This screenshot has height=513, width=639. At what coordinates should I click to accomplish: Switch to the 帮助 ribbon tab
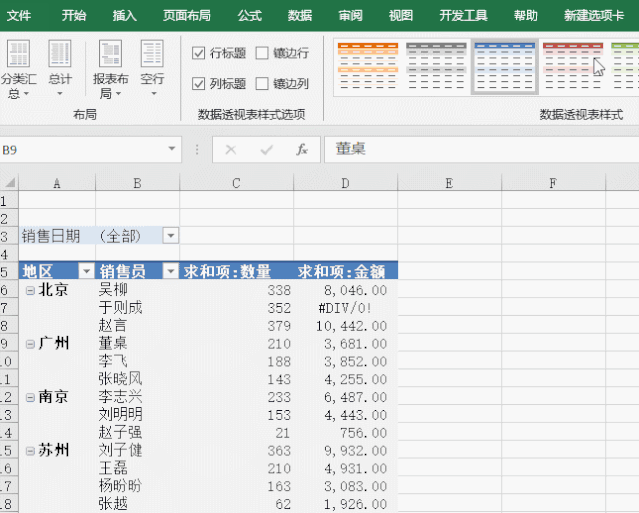526,15
